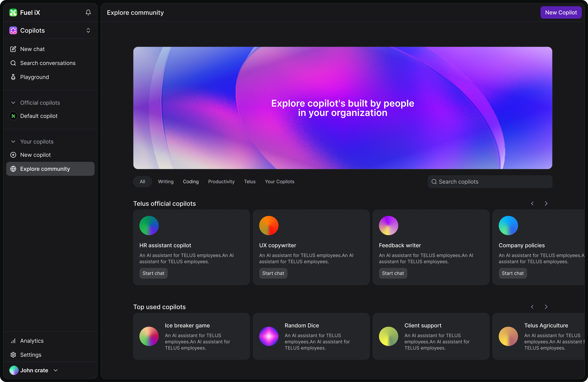Click Feedback writer avatar
Screen dimensions: 588x382
click(x=389, y=225)
